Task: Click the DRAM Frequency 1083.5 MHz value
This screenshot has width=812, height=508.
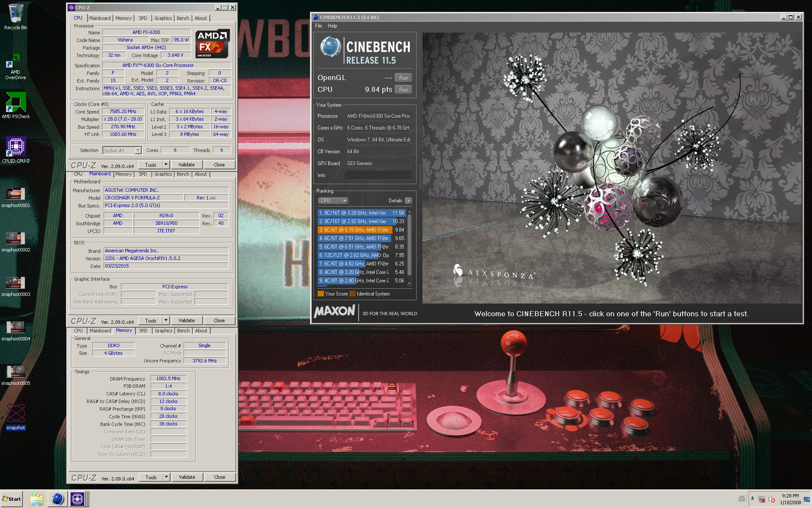Action: coord(168,379)
